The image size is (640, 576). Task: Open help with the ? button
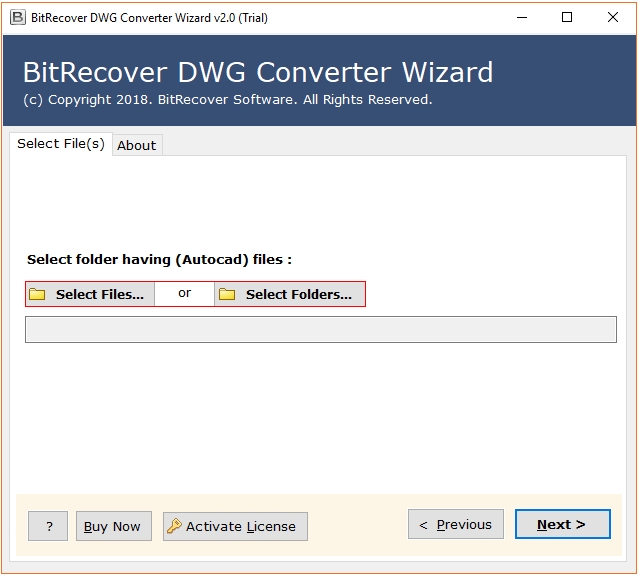coord(48,526)
